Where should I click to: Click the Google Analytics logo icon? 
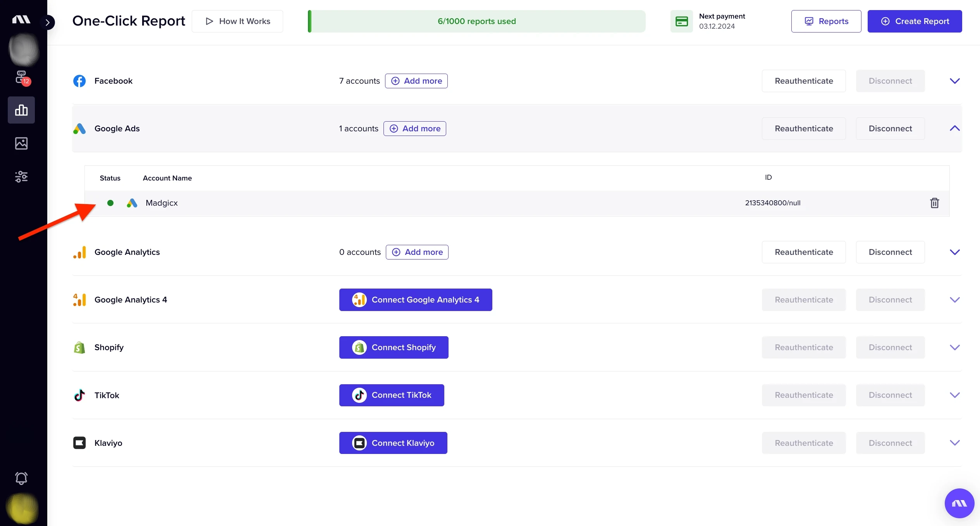[x=79, y=252]
